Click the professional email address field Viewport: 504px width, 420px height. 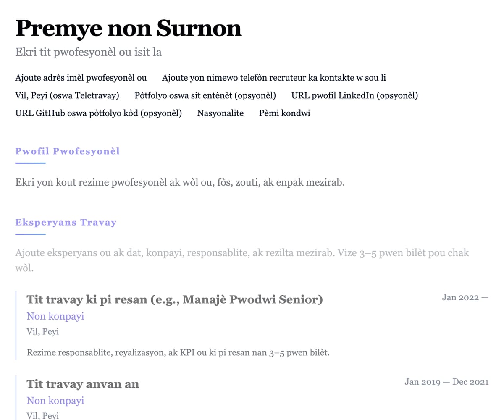click(81, 78)
